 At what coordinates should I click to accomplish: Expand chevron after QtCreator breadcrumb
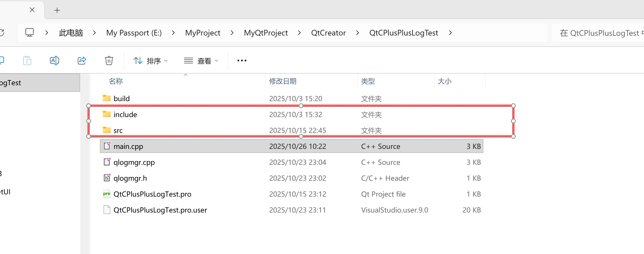357,33
